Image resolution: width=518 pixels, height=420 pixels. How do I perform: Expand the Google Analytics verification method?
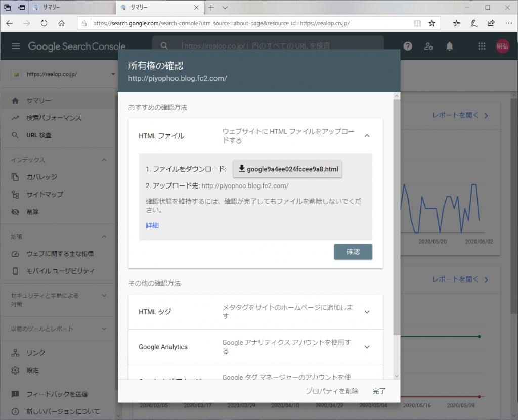367,347
